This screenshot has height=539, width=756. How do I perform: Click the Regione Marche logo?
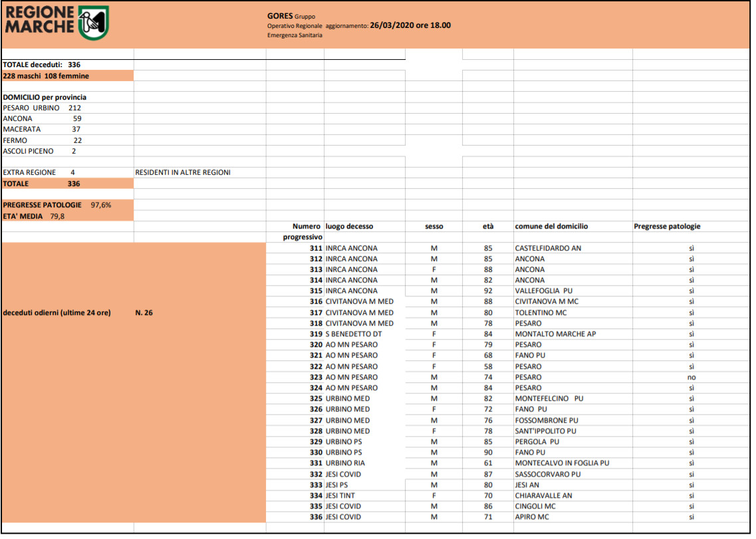pyautogui.click(x=57, y=22)
